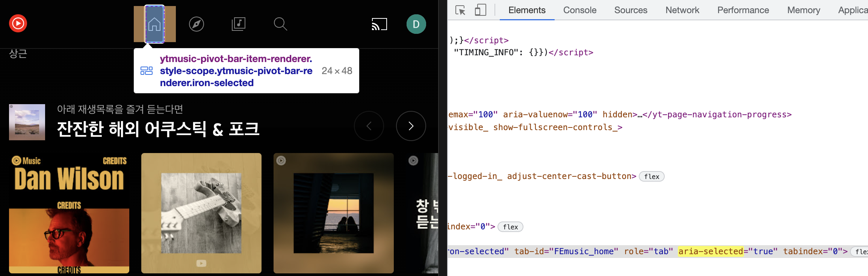Click the 잔잔한 해외 어쿠스틱 & 포크 heading
The height and width of the screenshot is (276, 868).
[158, 129]
